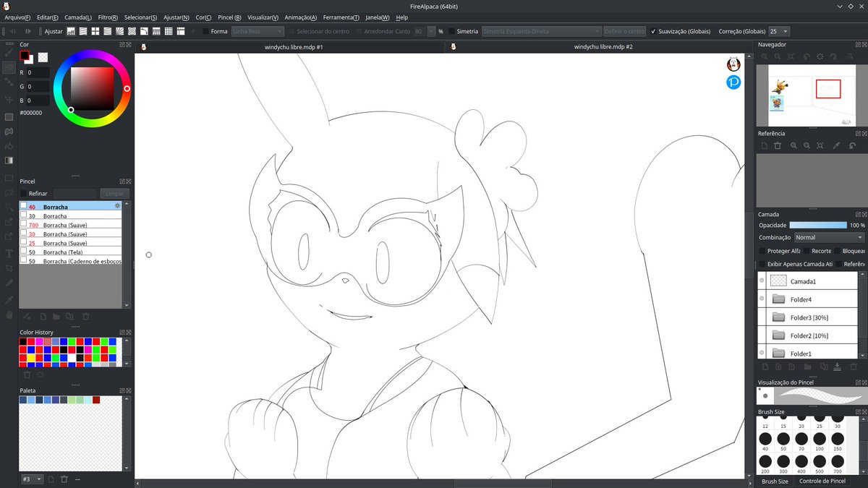This screenshot has height=488, width=868.
Task: Select the rectangle selection tool
Action: [x=9, y=177]
